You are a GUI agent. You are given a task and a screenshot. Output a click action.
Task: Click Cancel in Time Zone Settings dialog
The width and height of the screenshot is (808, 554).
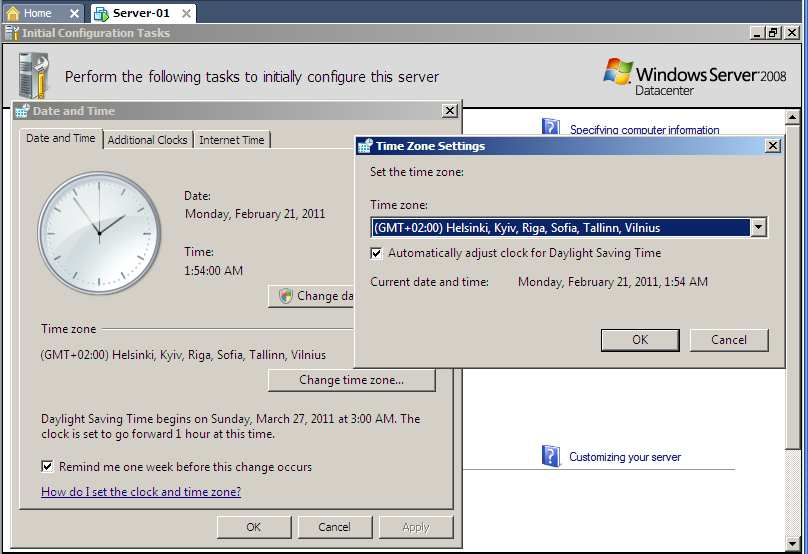tap(729, 340)
